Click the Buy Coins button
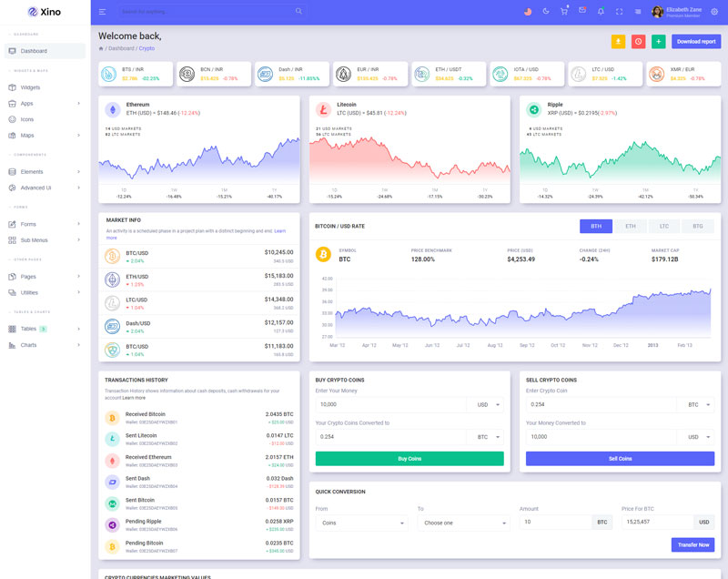 click(409, 459)
